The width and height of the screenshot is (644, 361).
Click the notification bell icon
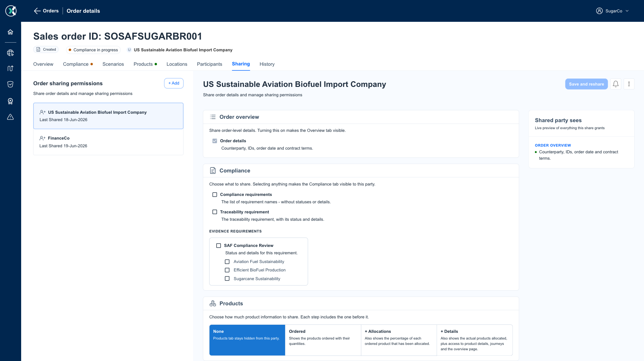pyautogui.click(x=615, y=84)
